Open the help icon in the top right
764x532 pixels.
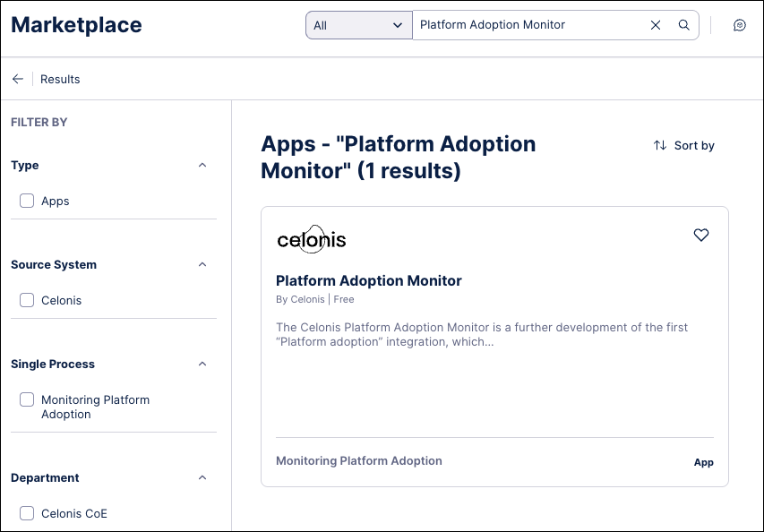coord(739,25)
